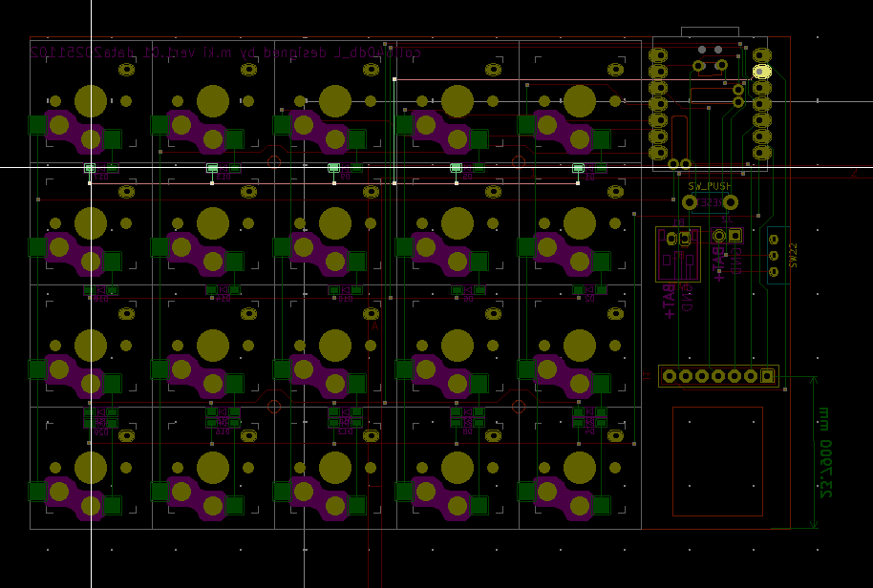Click the bottom-right pad of the controller module
This screenshot has width=873, height=588.
[x=761, y=152]
